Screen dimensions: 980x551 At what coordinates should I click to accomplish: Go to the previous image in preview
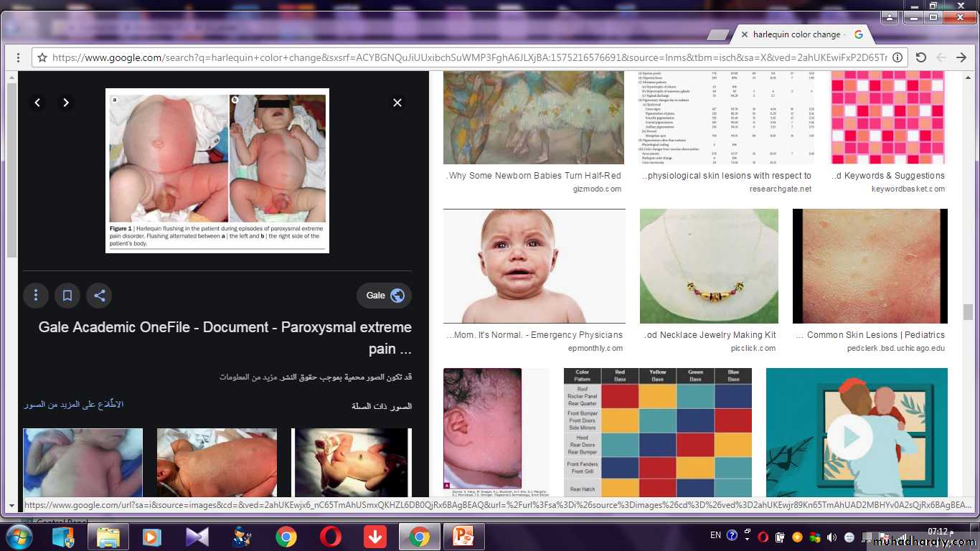[x=38, y=103]
